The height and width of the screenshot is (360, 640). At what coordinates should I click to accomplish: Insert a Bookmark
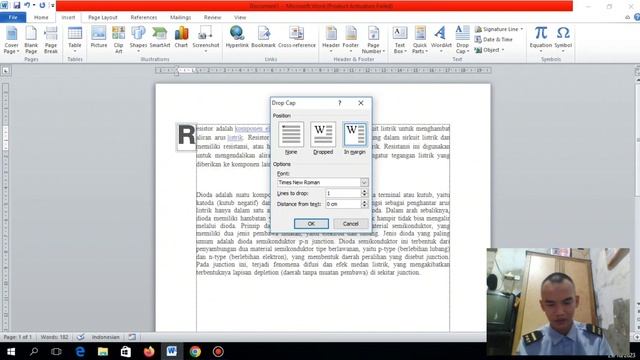(x=263, y=37)
